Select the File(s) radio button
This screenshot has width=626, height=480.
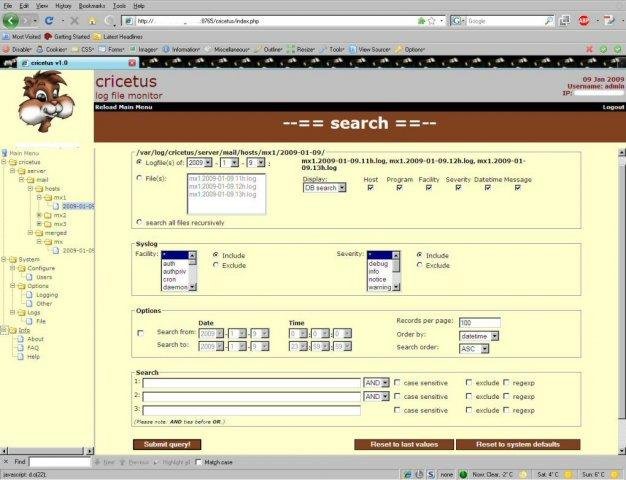pyautogui.click(x=139, y=178)
